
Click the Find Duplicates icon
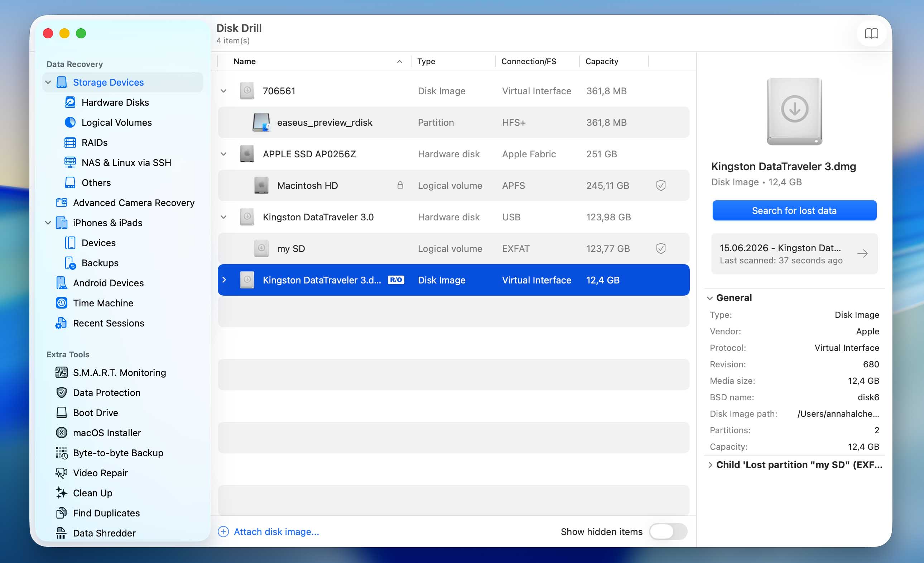[x=62, y=513]
